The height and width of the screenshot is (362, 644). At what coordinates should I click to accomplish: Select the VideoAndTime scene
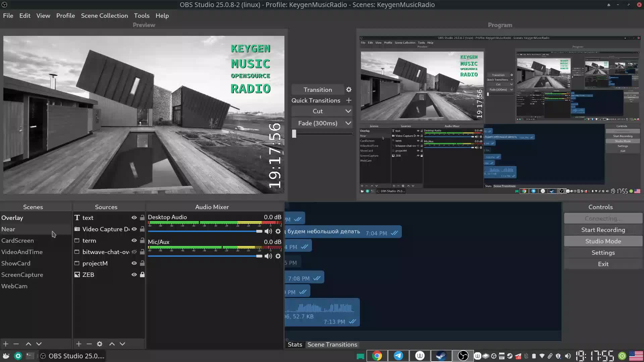(x=36, y=252)
